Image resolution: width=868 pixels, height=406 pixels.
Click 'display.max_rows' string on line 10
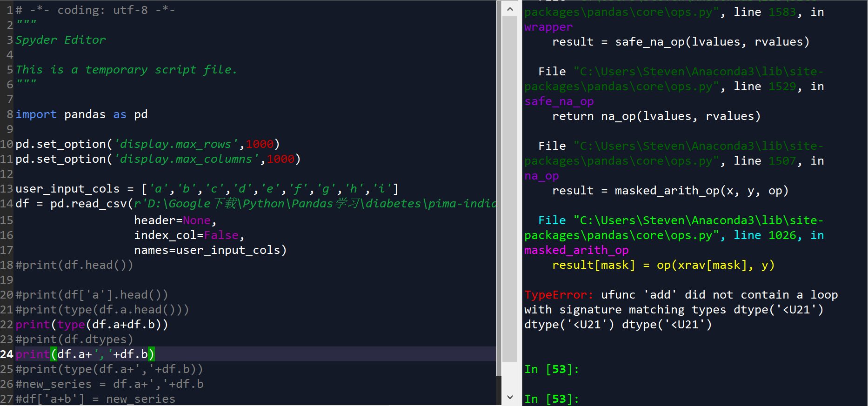[x=176, y=144]
